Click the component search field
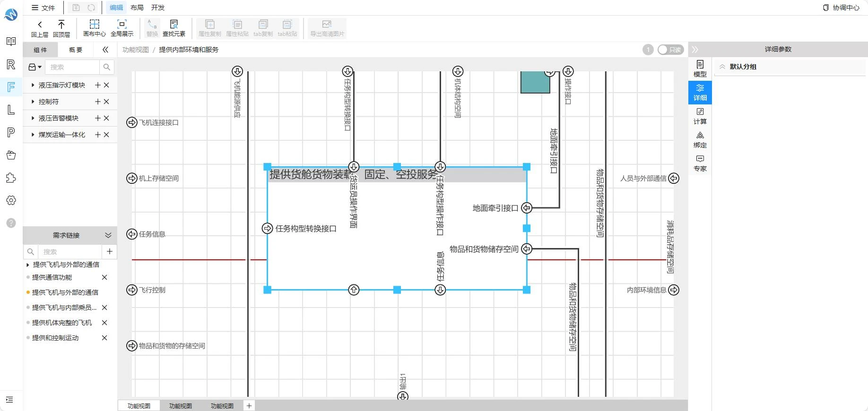The image size is (868, 411). 72,67
